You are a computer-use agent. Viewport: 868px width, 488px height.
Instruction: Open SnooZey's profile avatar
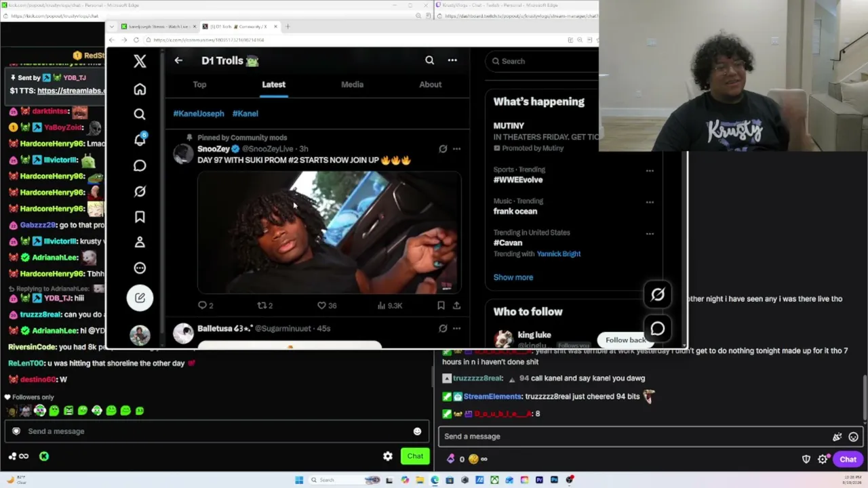(x=183, y=154)
